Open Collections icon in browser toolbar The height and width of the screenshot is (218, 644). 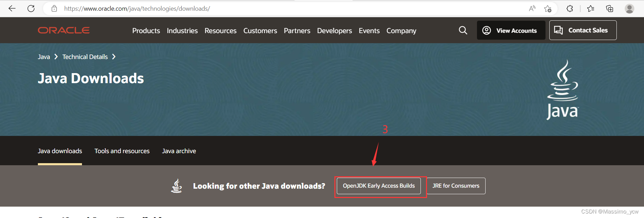tap(610, 9)
